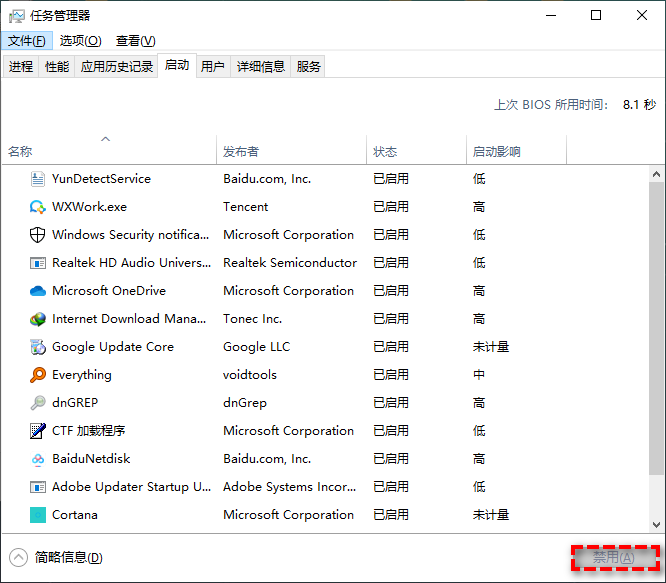Click the voidtools publisher cell

(250, 375)
